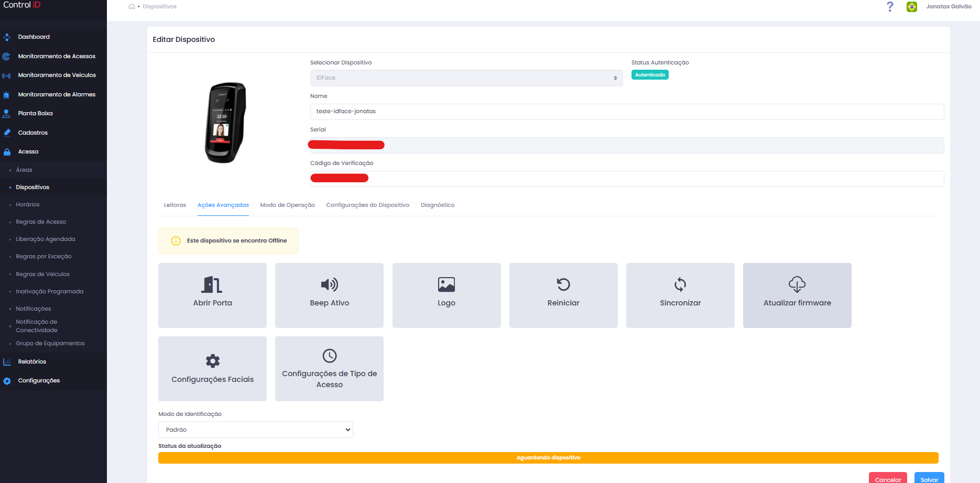Image resolution: width=980 pixels, height=483 pixels.
Task: Click the Monitoramento de Alarmes siren icon
Action: [7, 95]
